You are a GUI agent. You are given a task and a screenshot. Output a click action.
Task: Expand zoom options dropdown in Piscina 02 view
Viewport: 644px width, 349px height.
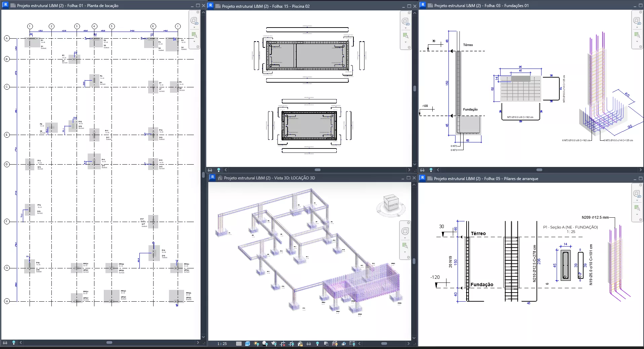click(405, 42)
